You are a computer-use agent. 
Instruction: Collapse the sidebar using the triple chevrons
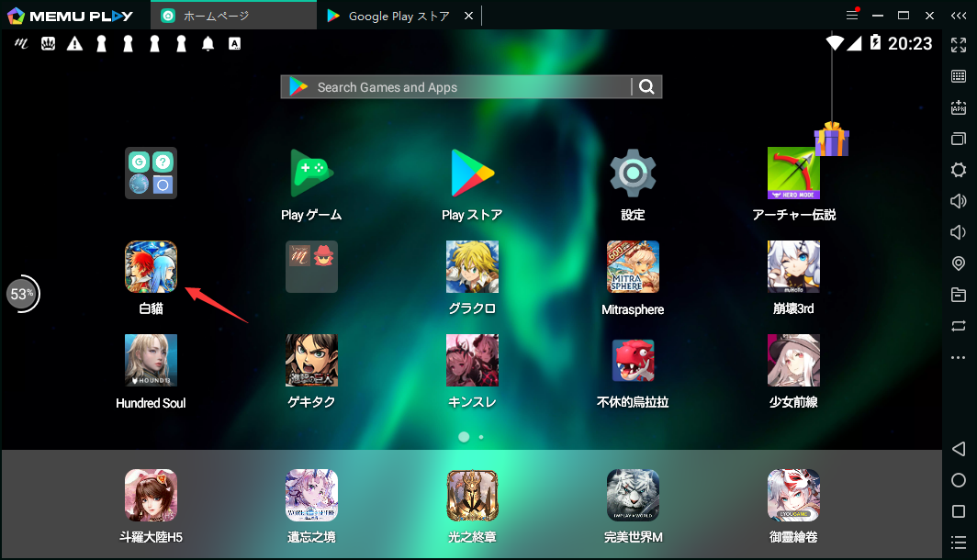960,16
